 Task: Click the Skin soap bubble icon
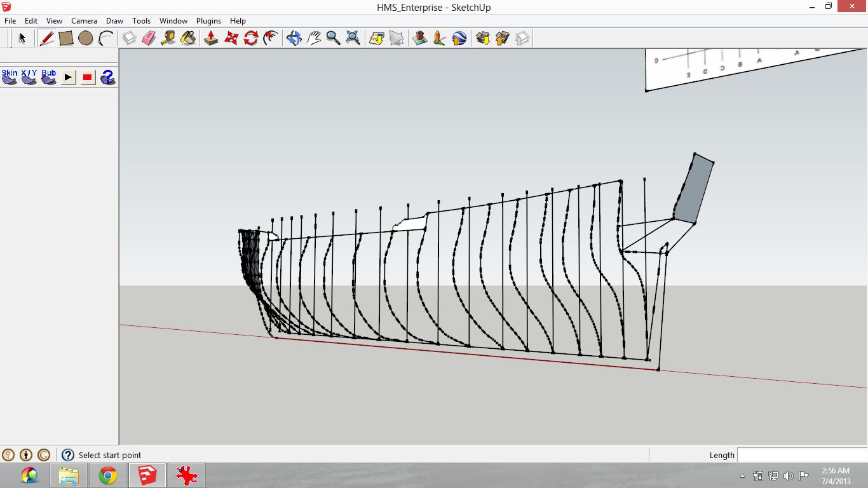pos(10,77)
